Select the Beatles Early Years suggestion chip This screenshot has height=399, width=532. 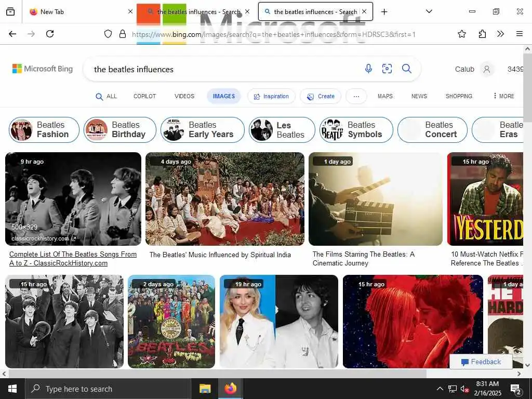(x=203, y=129)
